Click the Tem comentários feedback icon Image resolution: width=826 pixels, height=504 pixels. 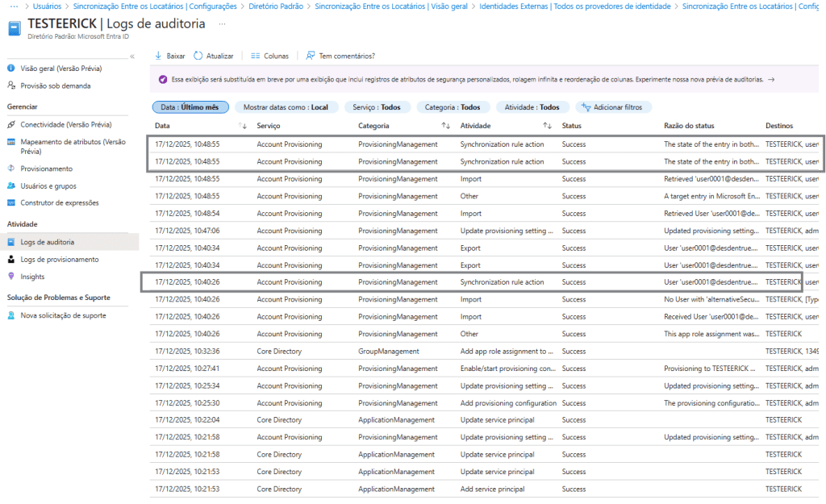[x=311, y=56]
